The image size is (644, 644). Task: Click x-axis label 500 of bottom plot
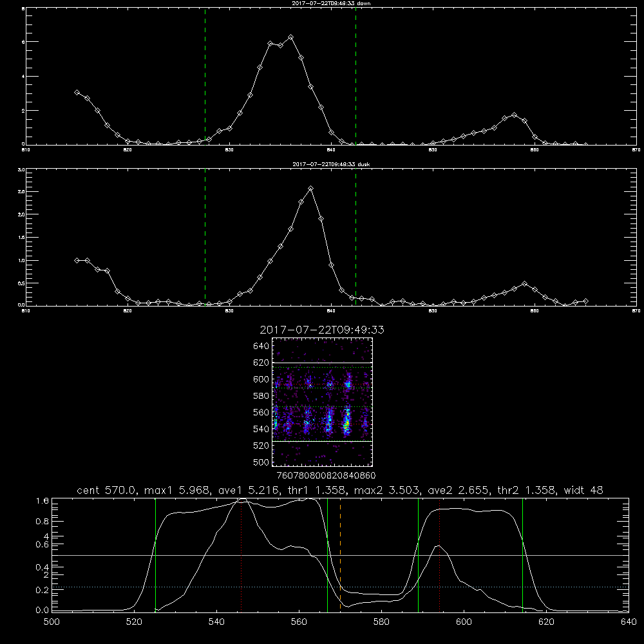(52, 622)
